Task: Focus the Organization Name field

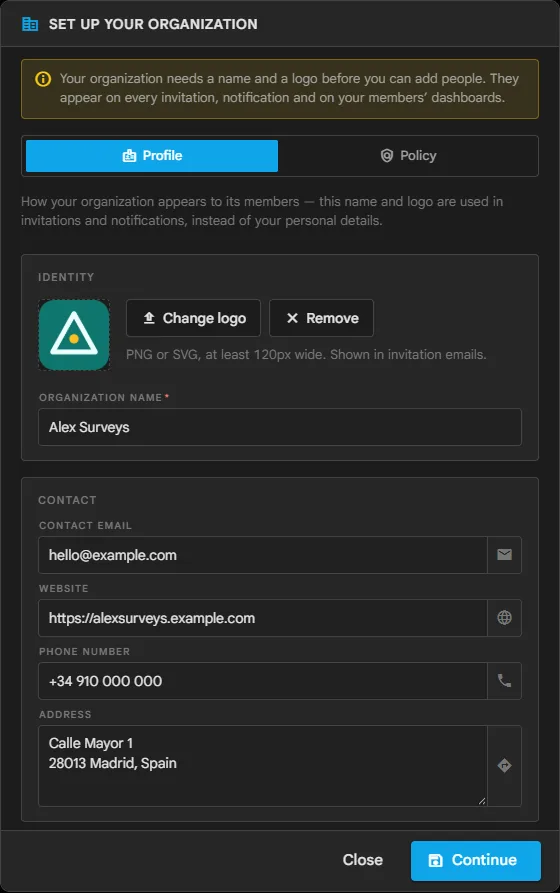Action: (280, 427)
